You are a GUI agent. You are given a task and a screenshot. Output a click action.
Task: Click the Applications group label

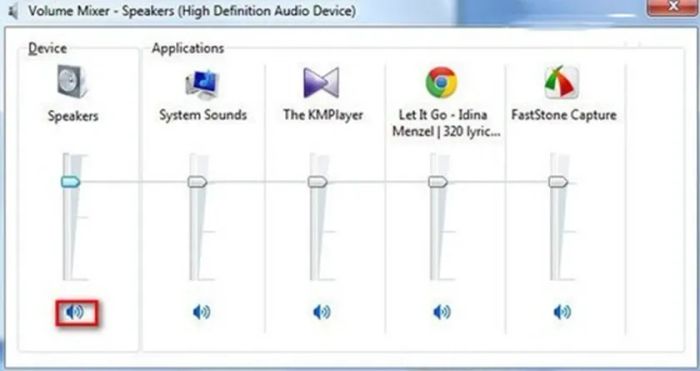click(188, 48)
